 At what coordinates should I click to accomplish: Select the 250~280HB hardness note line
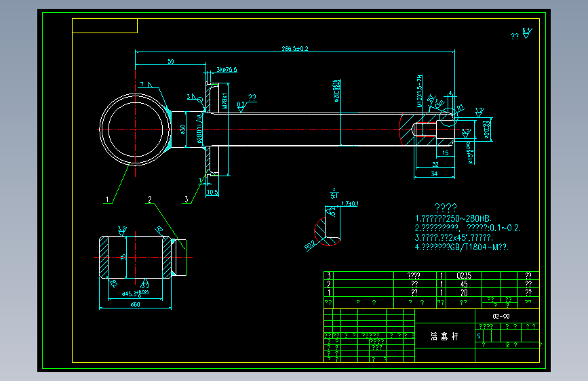pos(453,218)
